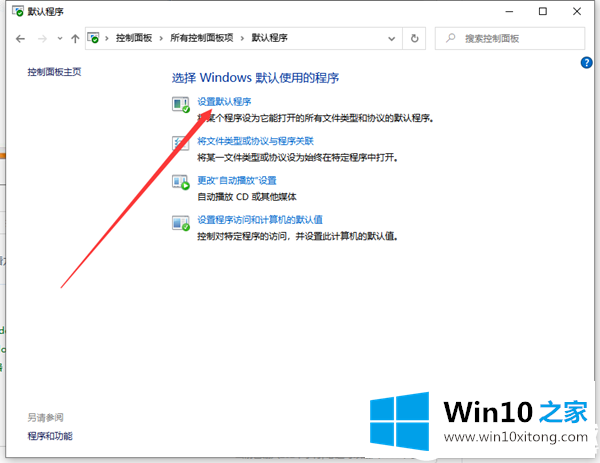Refresh the 默认程序 page
This screenshot has height=463, width=600.
pos(414,38)
